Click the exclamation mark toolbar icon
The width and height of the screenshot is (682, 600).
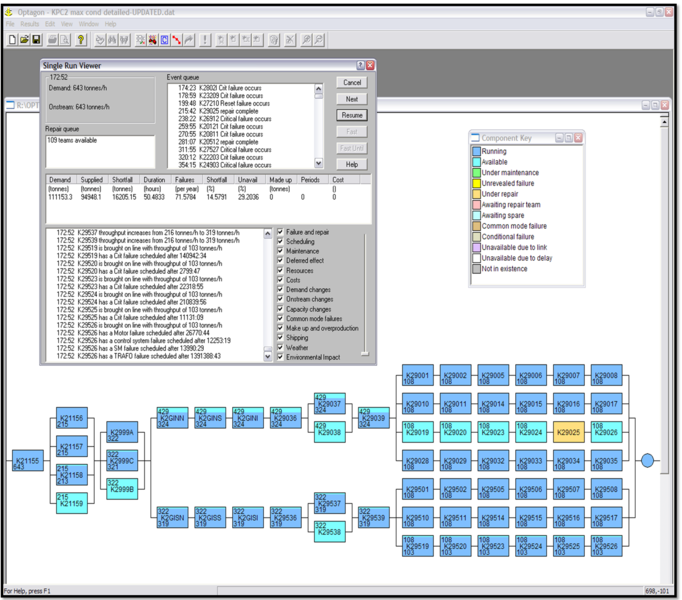[204, 40]
